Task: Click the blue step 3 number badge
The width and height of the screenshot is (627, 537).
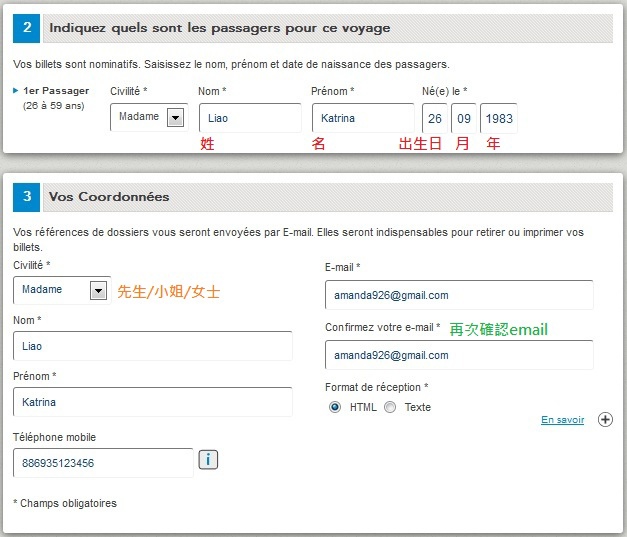Action: click(x=26, y=197)
